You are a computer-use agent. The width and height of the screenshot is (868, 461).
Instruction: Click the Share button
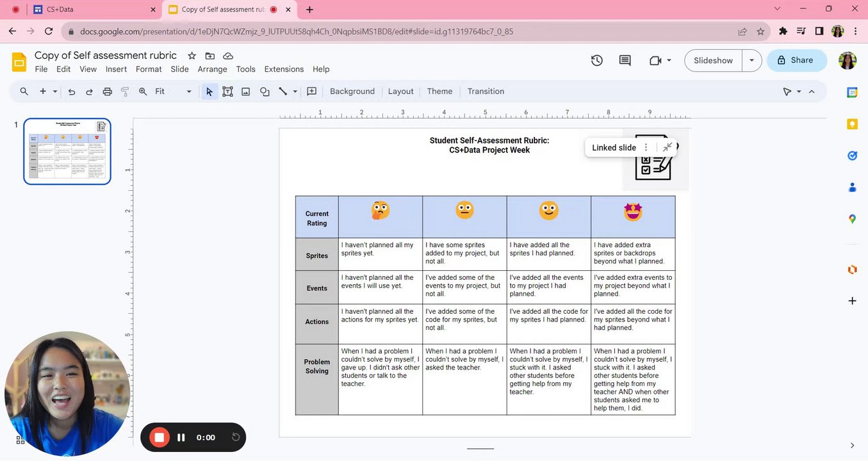[796, 60]
